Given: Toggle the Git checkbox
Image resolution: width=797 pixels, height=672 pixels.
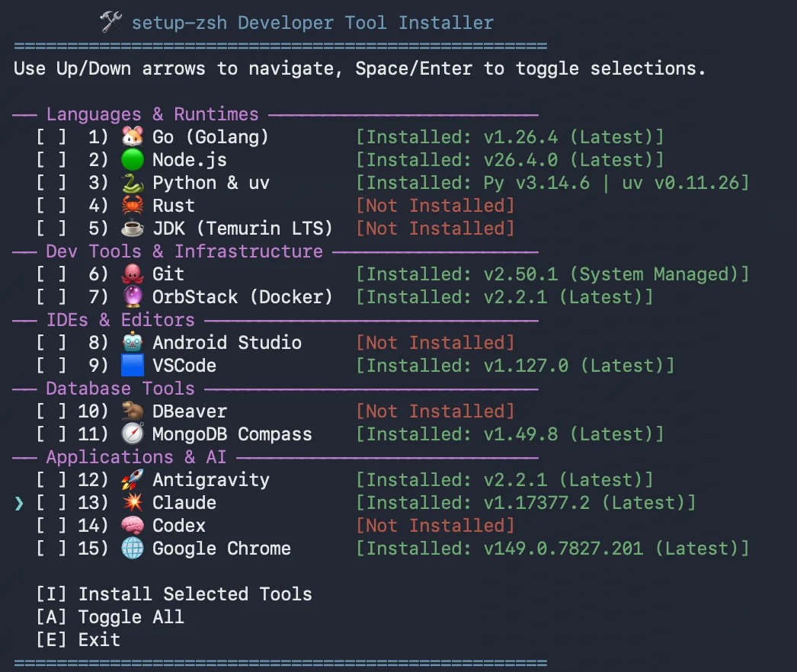Looking at the screenshot, I should [x=51, y=274].
